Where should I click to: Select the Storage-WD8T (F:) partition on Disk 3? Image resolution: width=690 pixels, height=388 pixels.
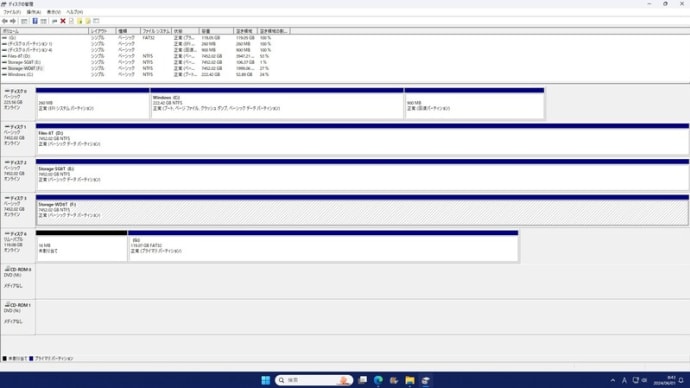coord(362,210)
